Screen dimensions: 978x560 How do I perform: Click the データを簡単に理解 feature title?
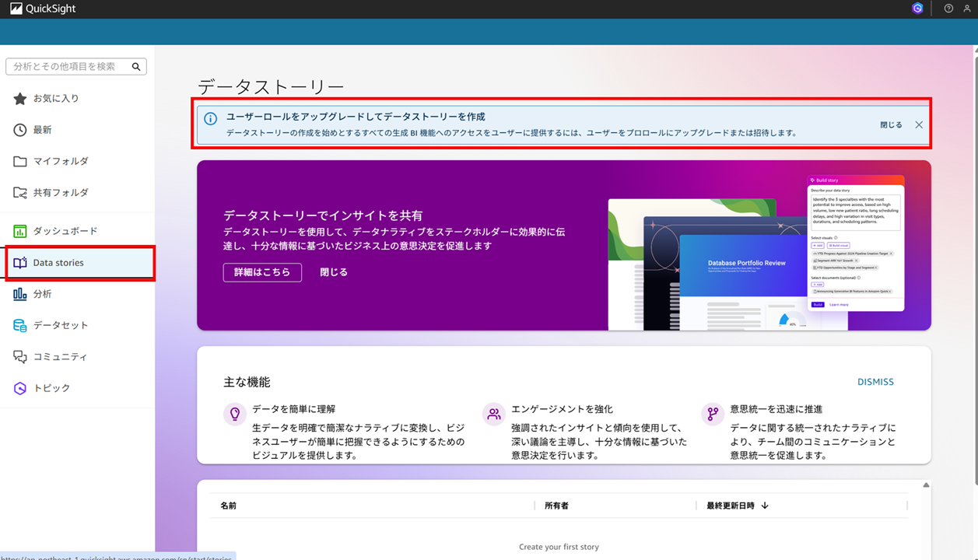point(294,409)
